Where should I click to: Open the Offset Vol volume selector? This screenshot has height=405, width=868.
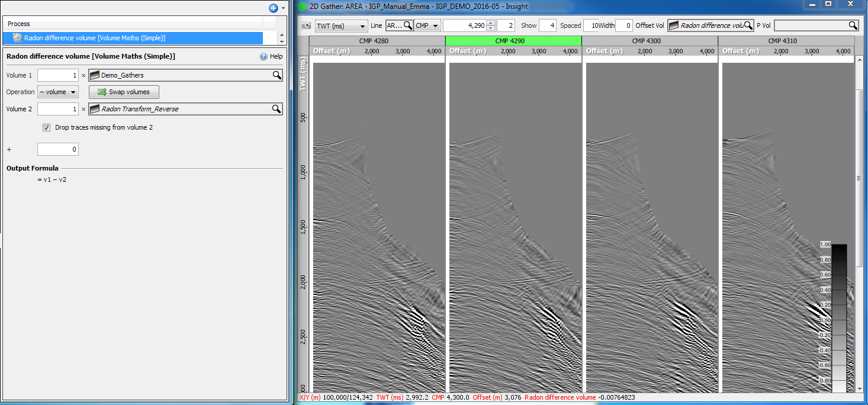[x=711, y=25]
